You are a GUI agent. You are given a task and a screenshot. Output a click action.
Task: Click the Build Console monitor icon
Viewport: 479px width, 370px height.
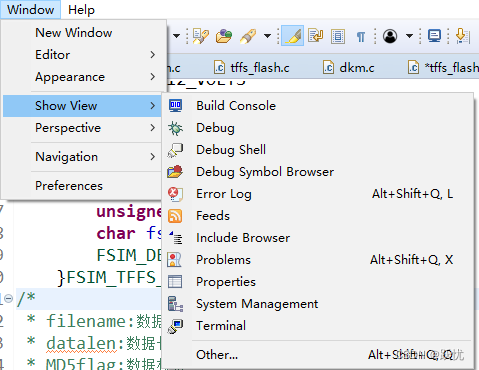[x=175, y=106]
